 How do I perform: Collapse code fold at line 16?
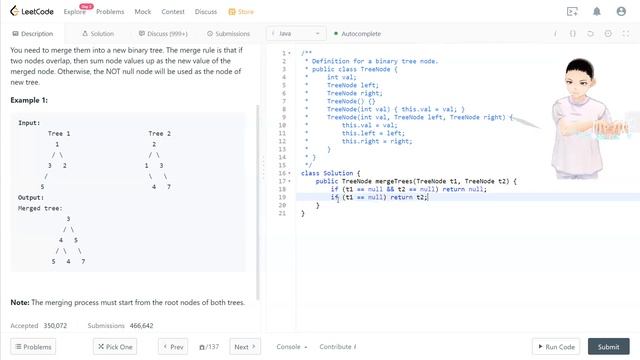point(289,173)
